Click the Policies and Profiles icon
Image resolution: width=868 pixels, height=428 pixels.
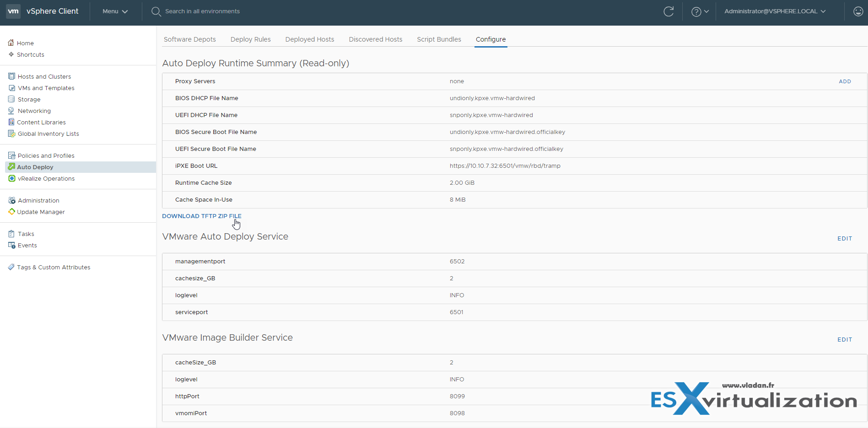pos(11,155)
